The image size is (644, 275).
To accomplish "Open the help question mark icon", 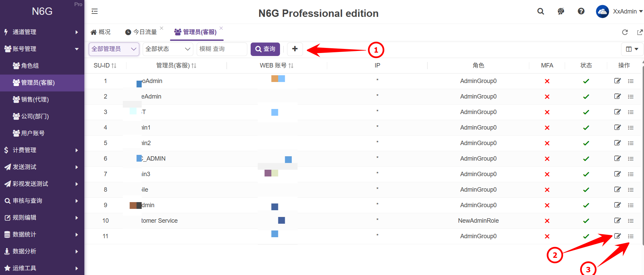I will point(581,11).
